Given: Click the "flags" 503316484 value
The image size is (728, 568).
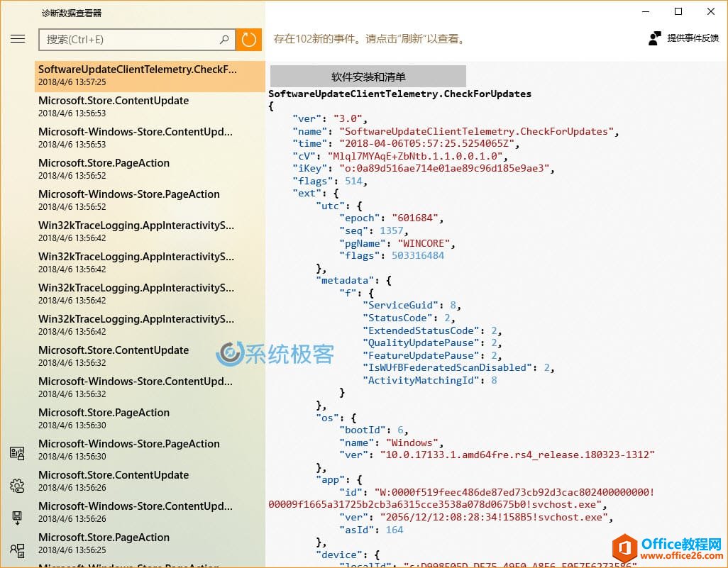Looking at the screenshot, I should 418,256.
